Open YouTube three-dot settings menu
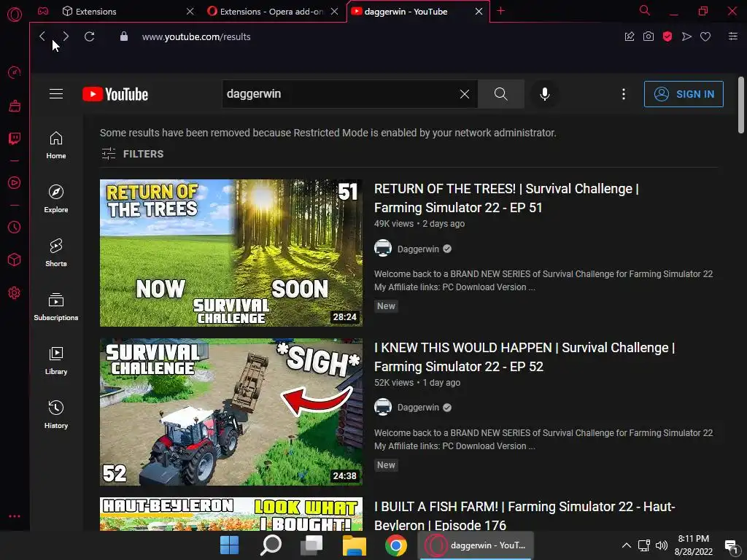Image resolution: width=747 pixels, height=560 pixels. [x=624, y=94]
